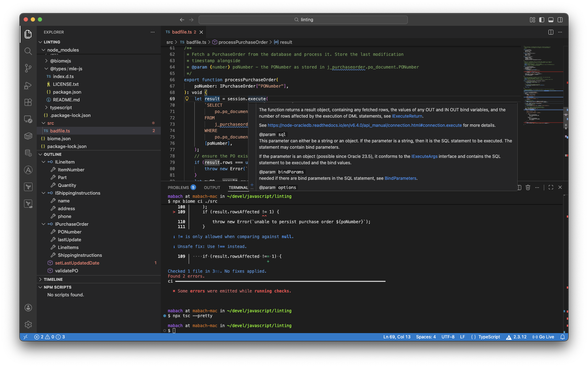Open the Extensions view
The width and height of the screenshot is (588, 367).
point(28,102)
